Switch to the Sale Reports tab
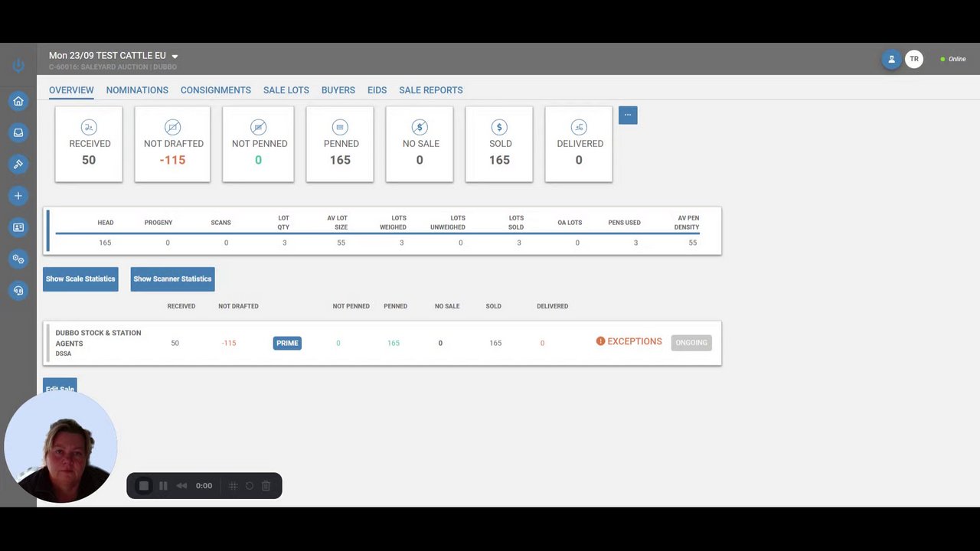The width and height of the screenshot is (980, 551). tap(431, 90)
